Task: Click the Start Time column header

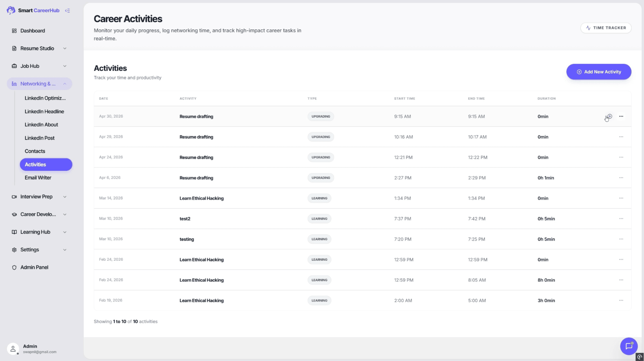Action: tap(404, 99)
